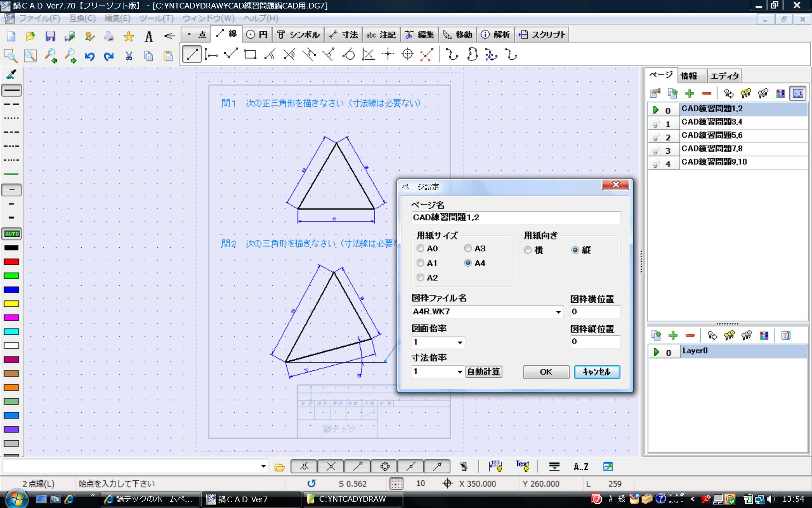Select the A3 paper size radio button
The height and width of the screenshot is (508, 812).
(x=468, y=248)
